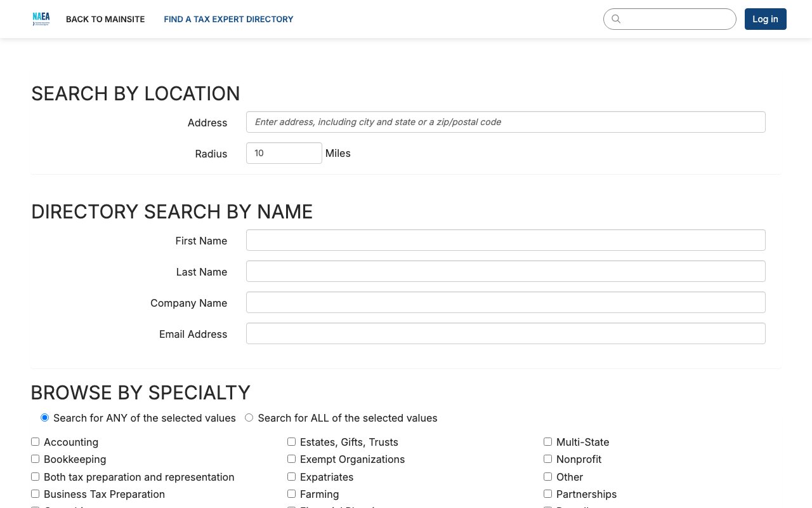Image resolution: width=812 pixels, height=508 pixels.
Task: Select the Radius miles field
Action: [x=284, y=153]
